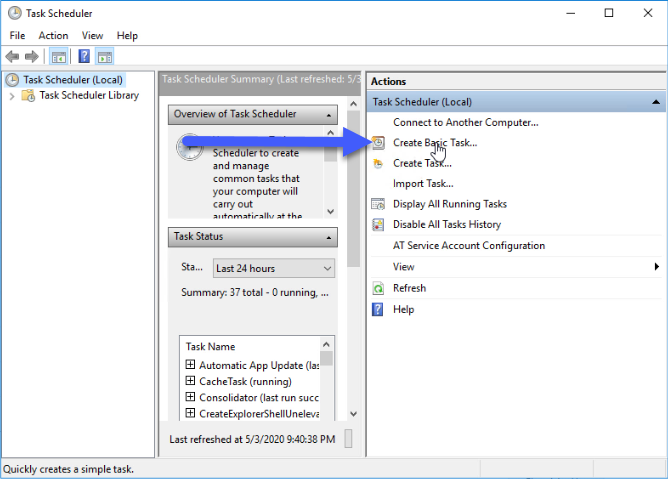Screen dimensions: 668x479
Task: Open the View menu in menu bar
Action: click(x=92, y=36)
